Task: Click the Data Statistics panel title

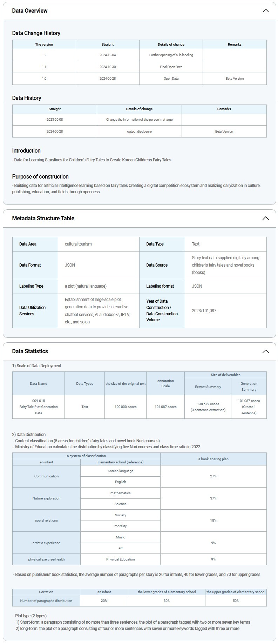Action: coord(30,351)
